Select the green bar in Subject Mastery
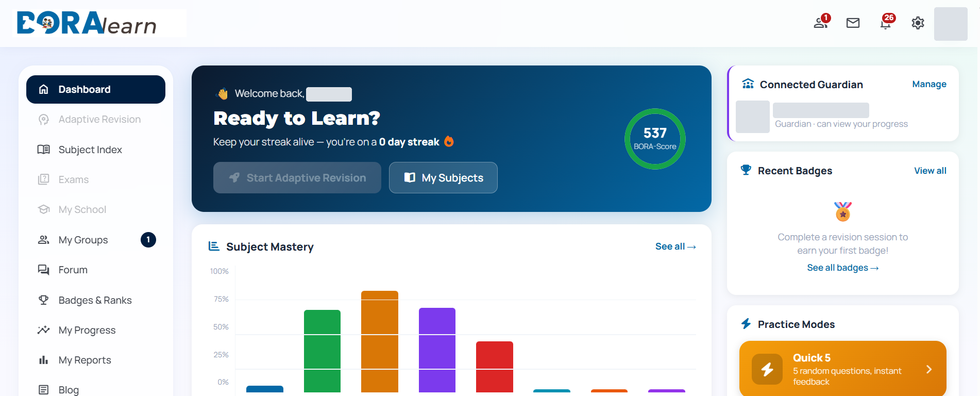Image resolution: width=980 pixels, height=396 pixels. pyautogui.click(x=322, y=351)
